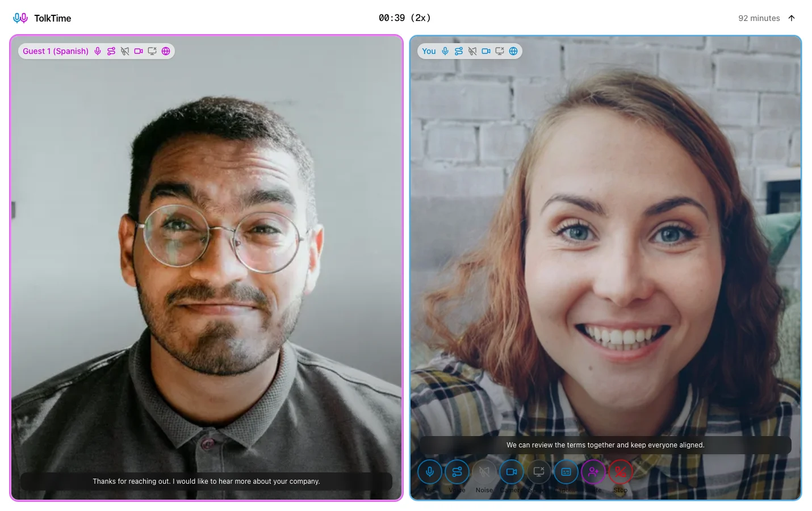812x511 pixels.
Task: Stop the call with red Stop button
Action: coord(621,472)
